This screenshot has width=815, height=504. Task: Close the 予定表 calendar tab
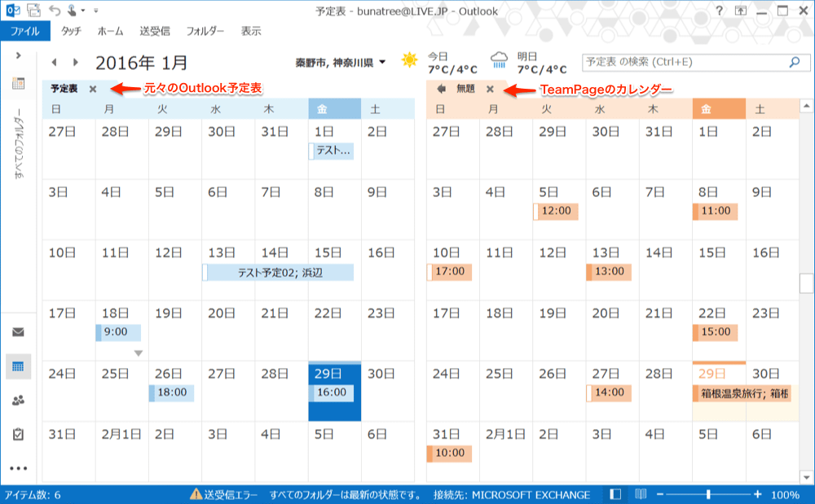93,90
